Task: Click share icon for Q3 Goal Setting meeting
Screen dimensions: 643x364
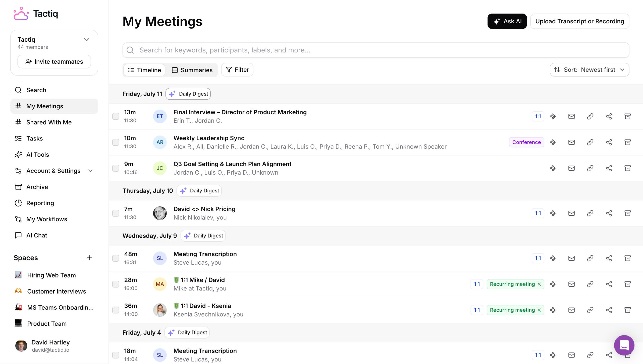Action: 609,168
